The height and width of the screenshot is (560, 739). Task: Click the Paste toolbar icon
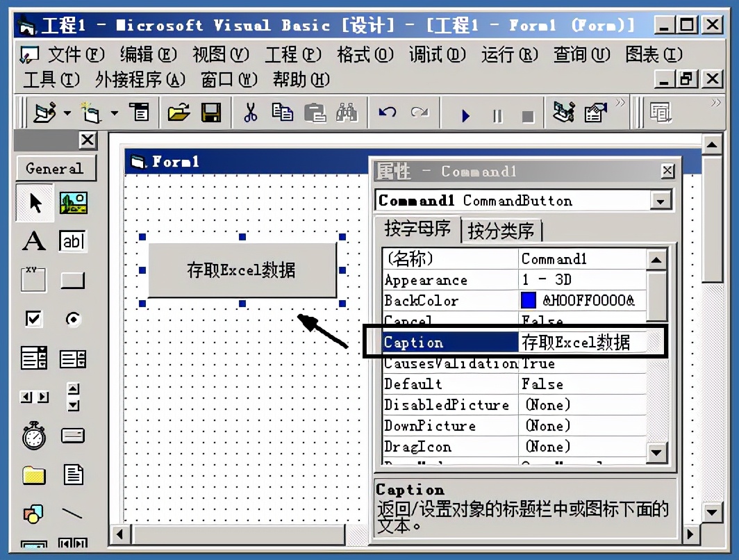[313, 112]
